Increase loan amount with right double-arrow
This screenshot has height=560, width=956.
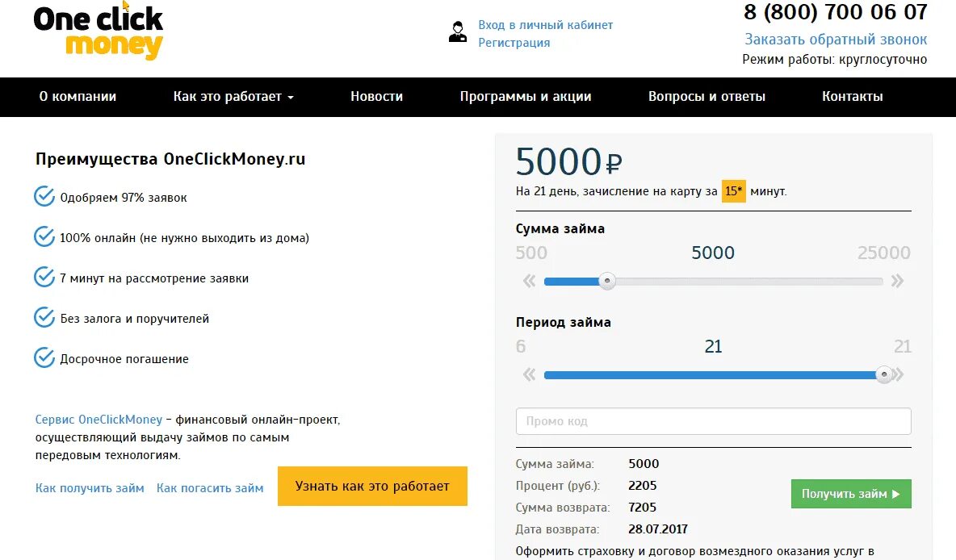tap(897, 281)
